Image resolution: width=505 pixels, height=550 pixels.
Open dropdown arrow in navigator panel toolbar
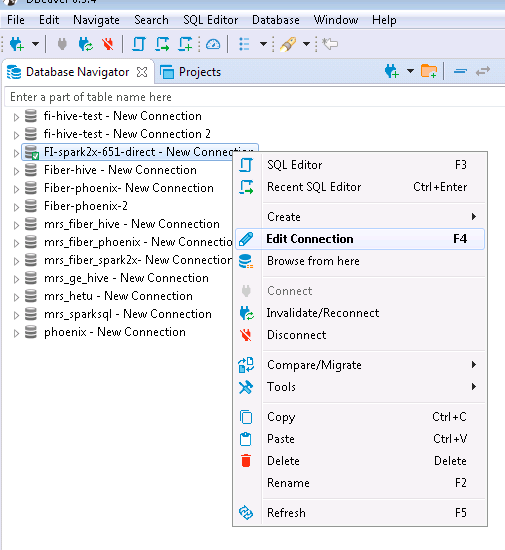410,71
